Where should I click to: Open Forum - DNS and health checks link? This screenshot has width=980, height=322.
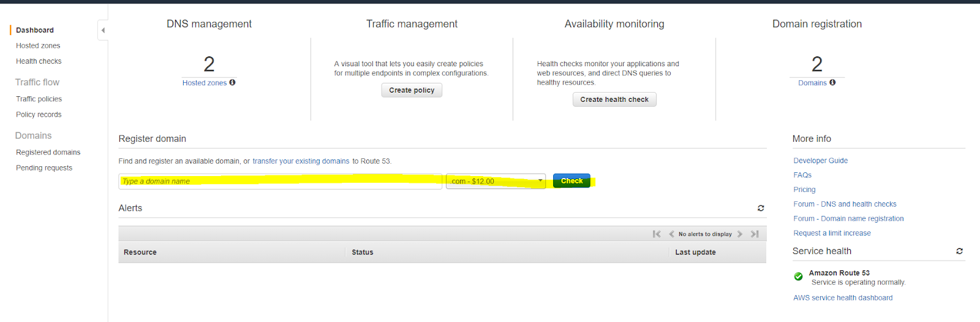[845, 204]
